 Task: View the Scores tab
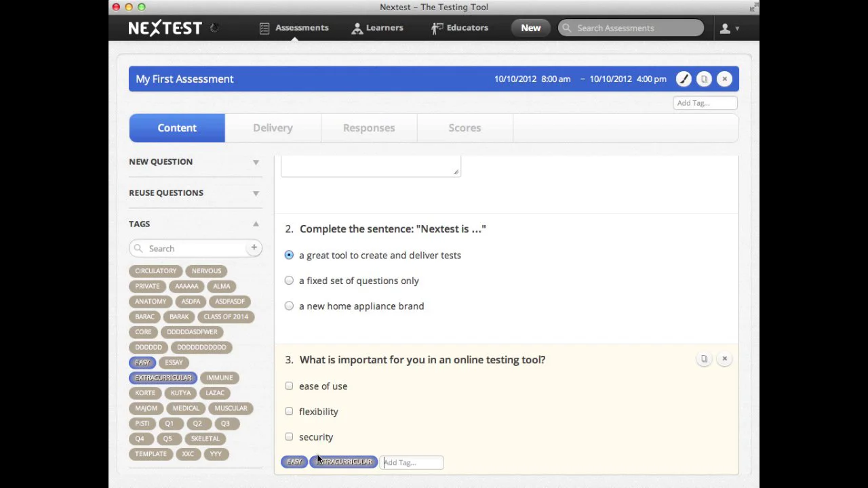click(465, 128)
